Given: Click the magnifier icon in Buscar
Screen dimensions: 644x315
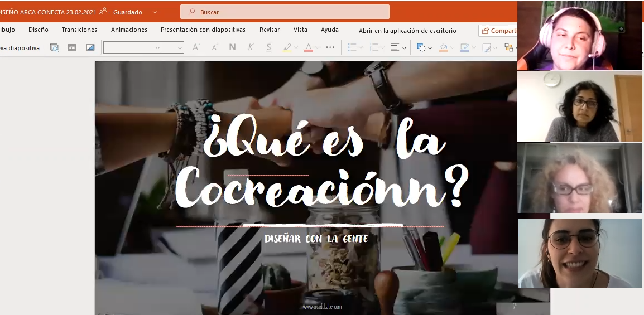Looking at the screenshot, I should [191, 12].
